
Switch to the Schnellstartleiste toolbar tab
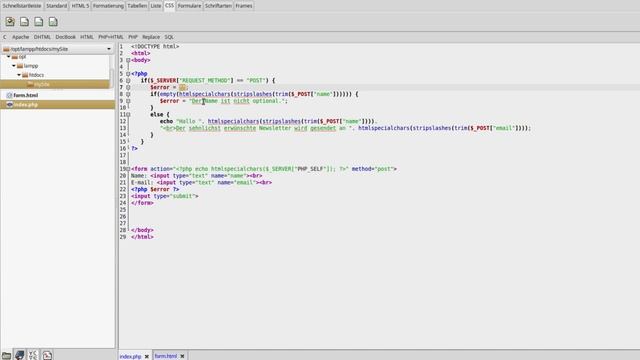[x=22, y=6]
